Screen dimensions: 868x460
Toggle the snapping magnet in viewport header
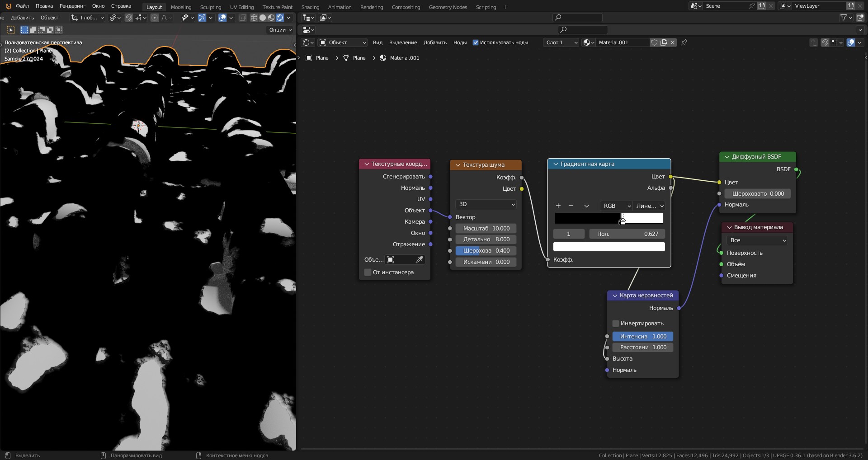[x=129, y=18]
